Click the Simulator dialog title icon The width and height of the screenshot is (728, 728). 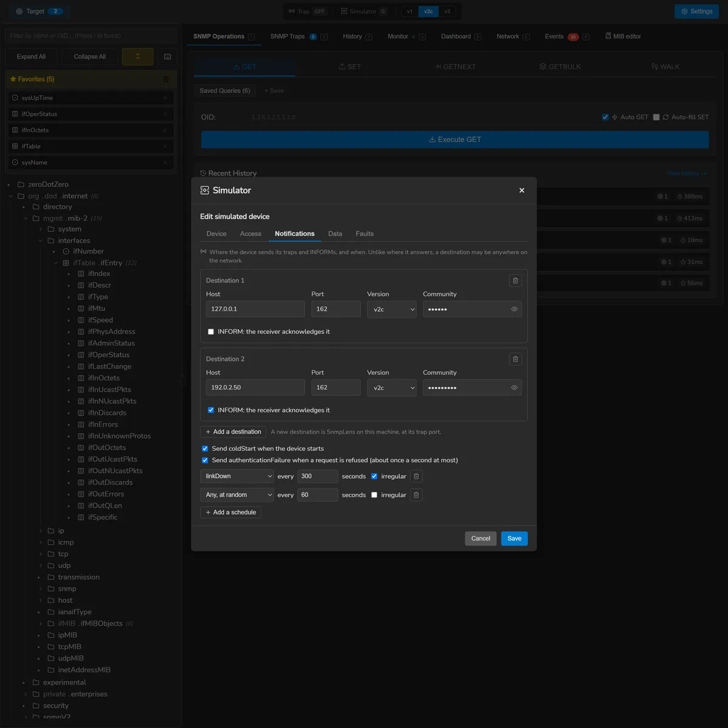pos(204,190)
